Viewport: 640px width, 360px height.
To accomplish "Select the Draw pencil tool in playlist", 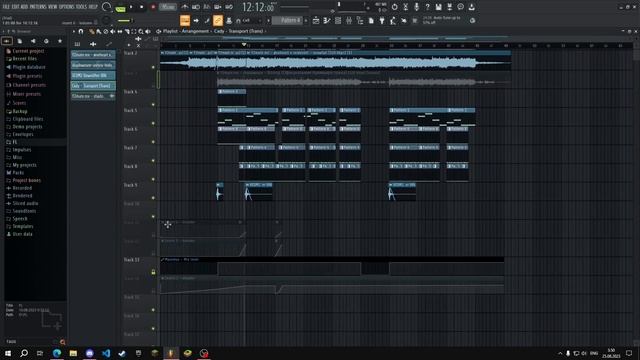I will tap(91, 31).
